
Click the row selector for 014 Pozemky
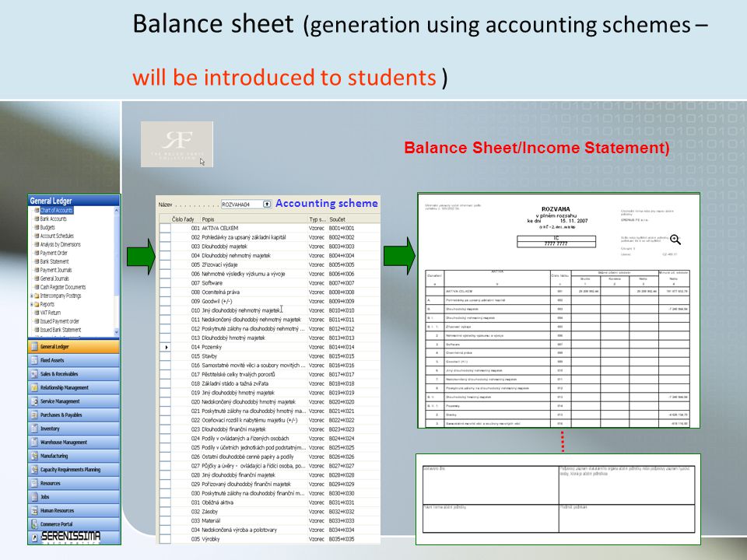[165, 347]
